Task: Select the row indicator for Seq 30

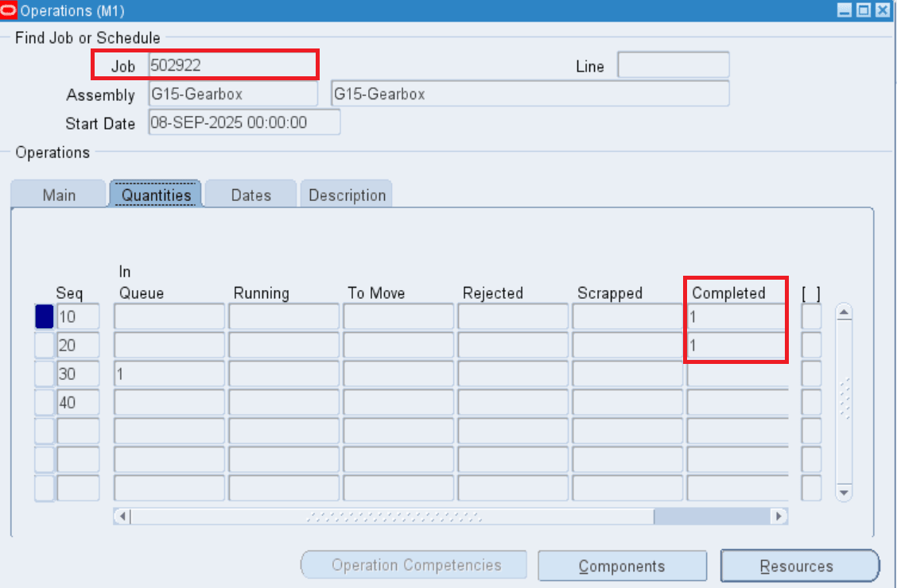Action: tap(44, 373)
